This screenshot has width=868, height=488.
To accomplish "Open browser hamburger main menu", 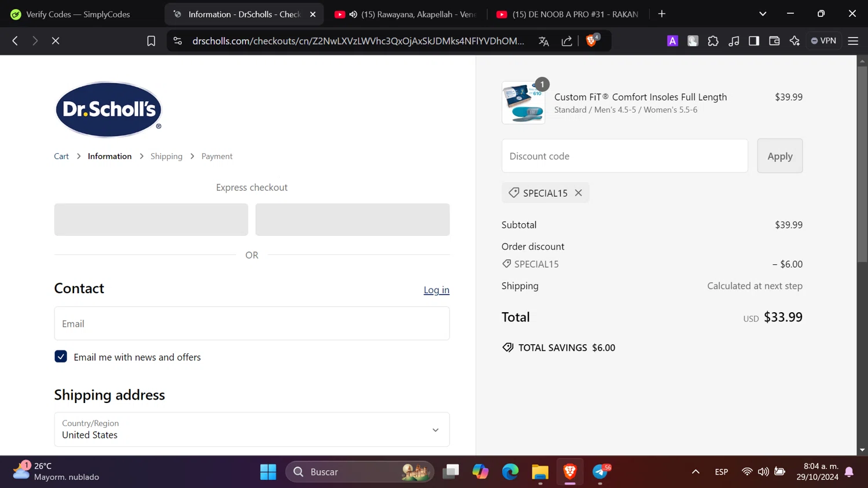I will tap(853, 40).
